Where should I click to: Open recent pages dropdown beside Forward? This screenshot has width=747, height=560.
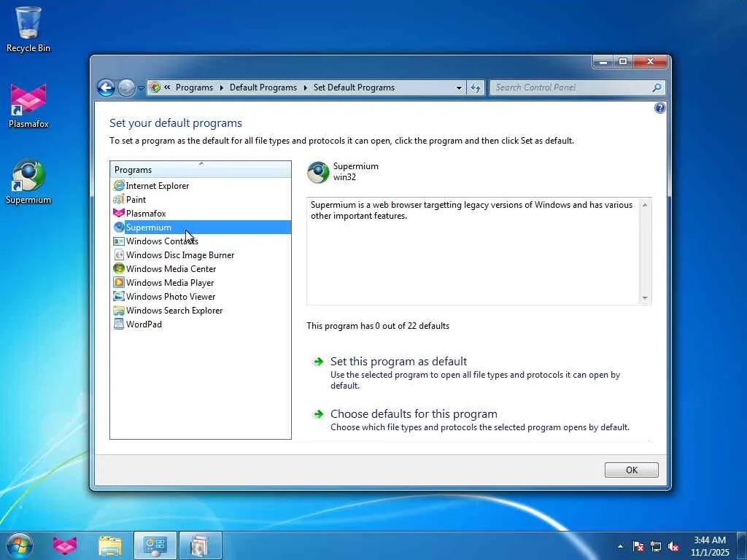[141, 88]
